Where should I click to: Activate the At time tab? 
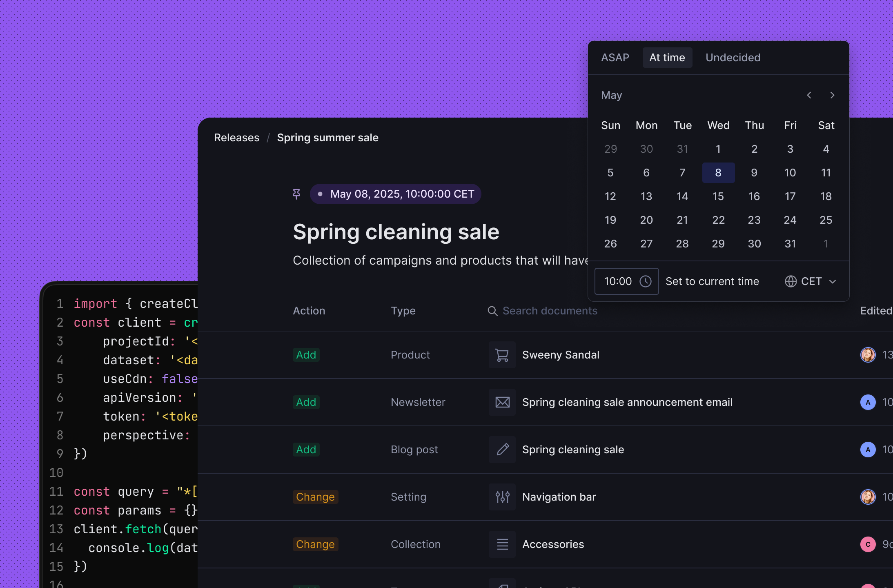(x=667, y=58)
